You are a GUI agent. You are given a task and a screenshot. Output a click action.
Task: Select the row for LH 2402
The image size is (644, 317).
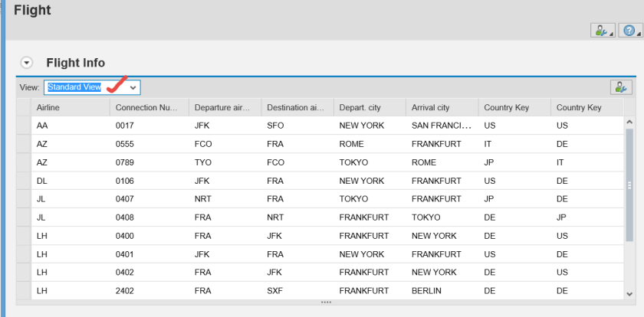23,292
